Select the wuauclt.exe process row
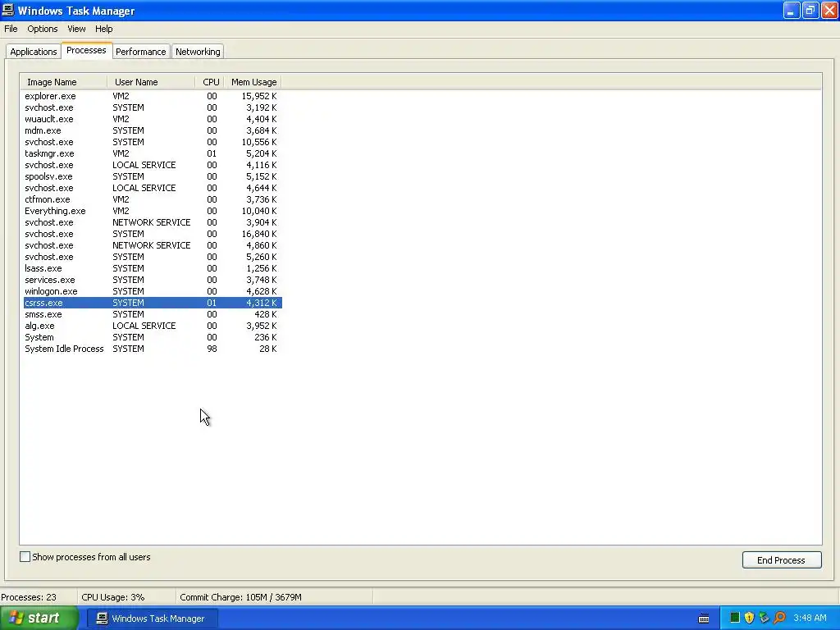Screen dimensions: 840x630 [152, 119]
